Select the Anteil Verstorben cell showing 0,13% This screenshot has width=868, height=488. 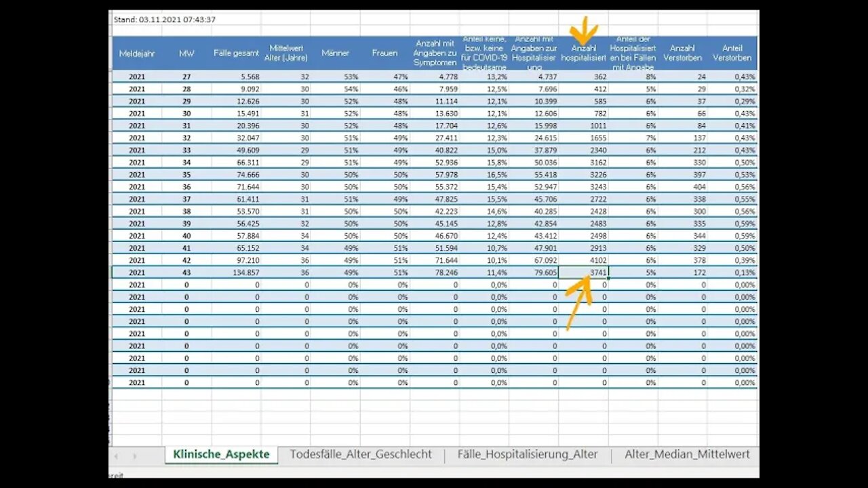pyautogui.click(x=732, y=272)
